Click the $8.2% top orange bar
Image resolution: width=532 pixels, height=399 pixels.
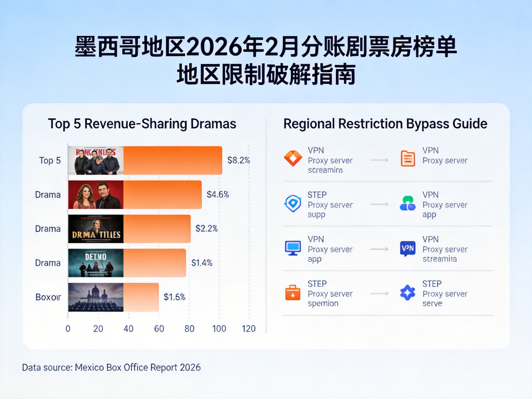point(173,160)
